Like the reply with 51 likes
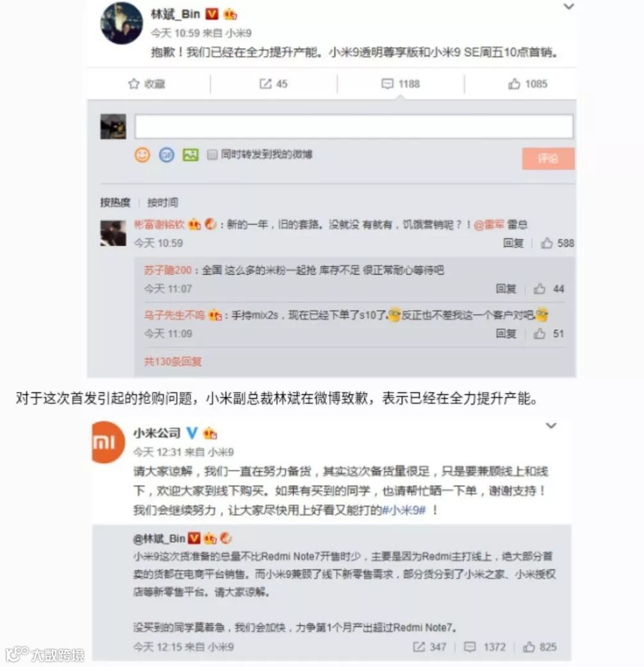 549,333
